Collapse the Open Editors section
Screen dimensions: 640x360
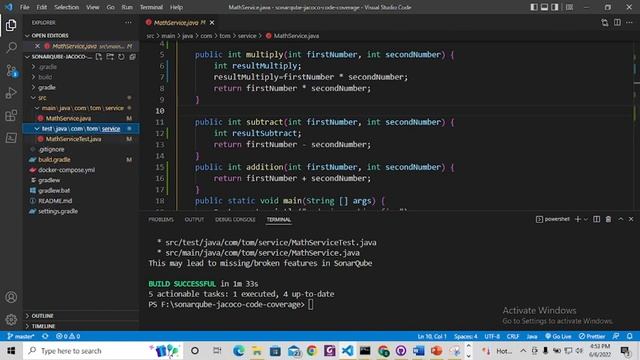tap(81, 36)
